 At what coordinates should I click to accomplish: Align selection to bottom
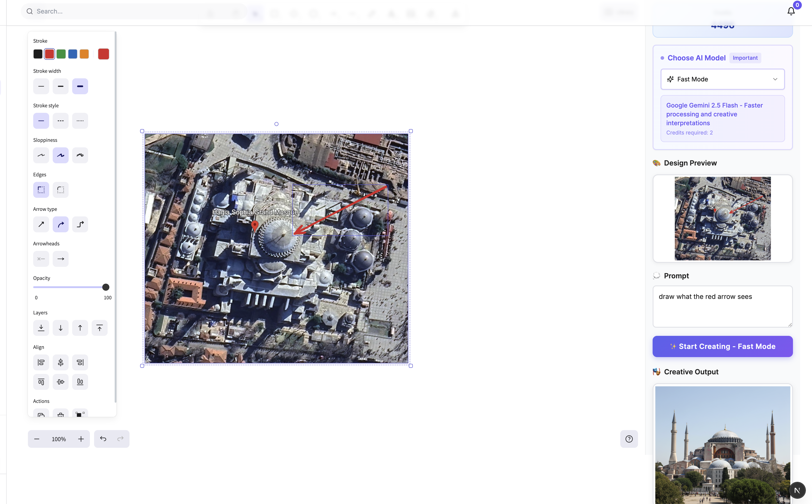coord(80,382)
